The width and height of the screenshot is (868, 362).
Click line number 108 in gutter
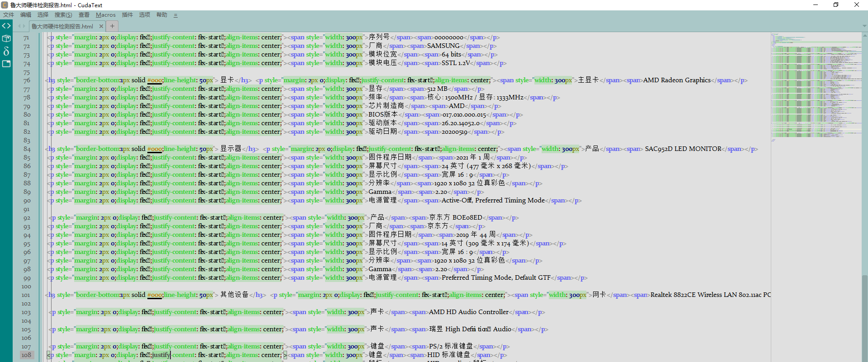click(26, 355)
